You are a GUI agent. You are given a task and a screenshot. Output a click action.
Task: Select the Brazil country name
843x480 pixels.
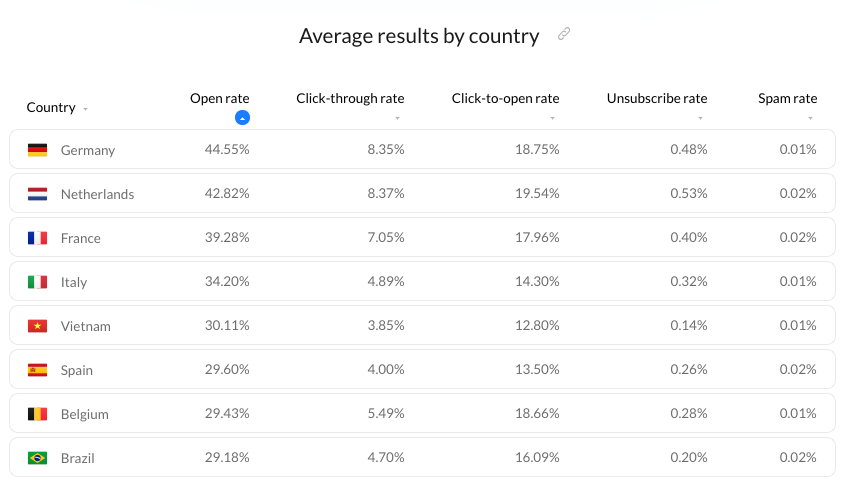click(x=79, y=458)
